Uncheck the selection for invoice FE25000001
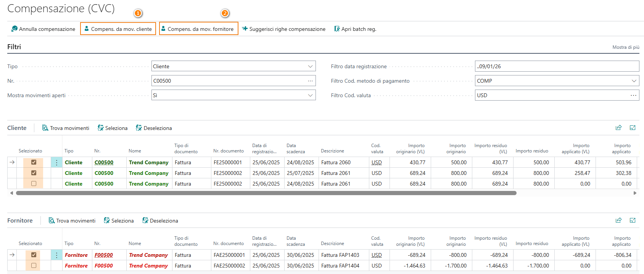The image size is (644, 274). click(x=34, y=162)
